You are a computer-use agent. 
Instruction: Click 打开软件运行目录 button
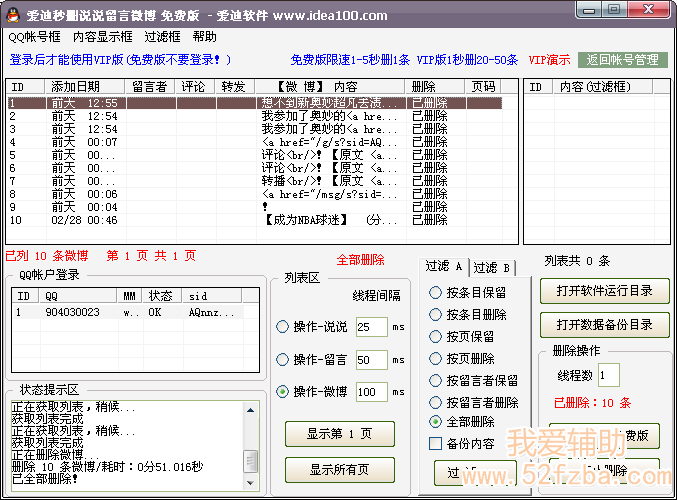(604, 291)
